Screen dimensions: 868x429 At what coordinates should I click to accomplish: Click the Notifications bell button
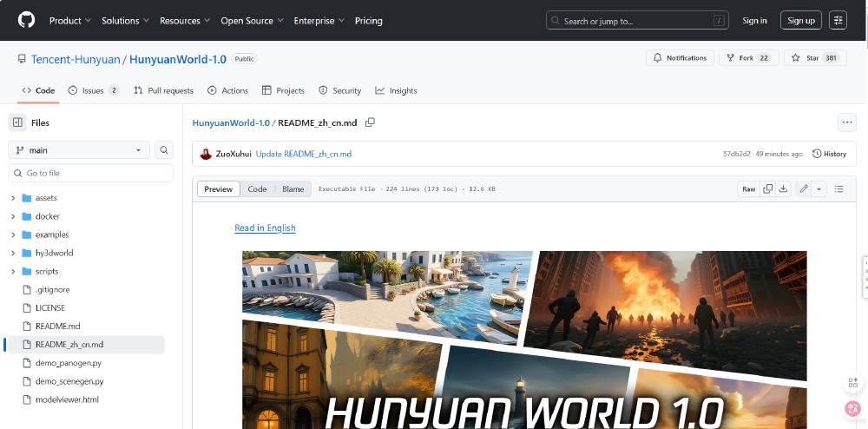point(680,58)
